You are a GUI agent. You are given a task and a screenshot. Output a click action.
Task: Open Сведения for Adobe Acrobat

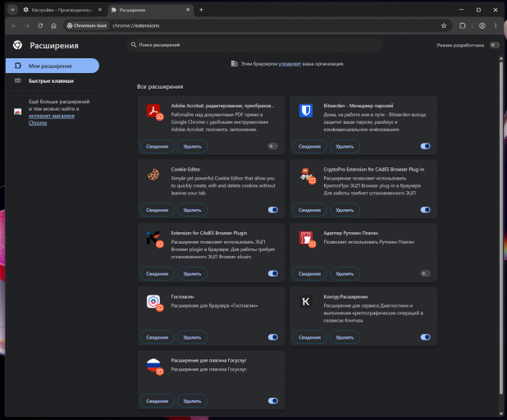[158, 147]
